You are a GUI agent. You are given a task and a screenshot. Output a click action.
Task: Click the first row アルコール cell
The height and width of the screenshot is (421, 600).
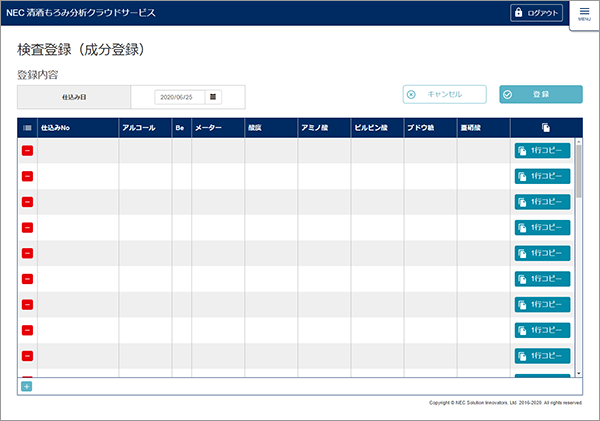coord(144,151)
